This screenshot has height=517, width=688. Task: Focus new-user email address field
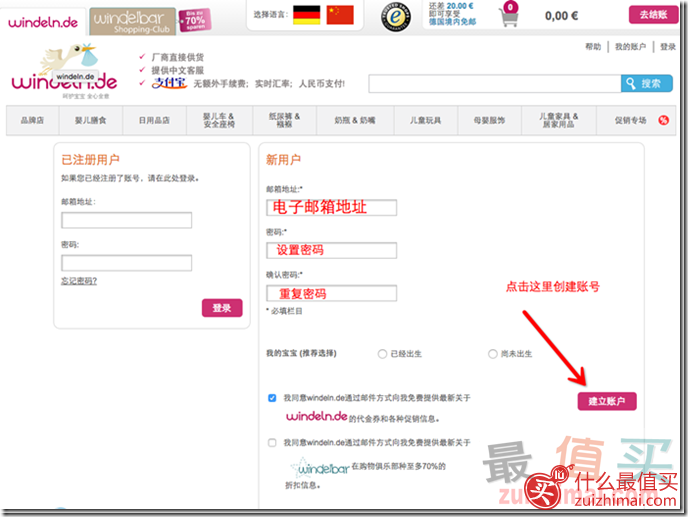pos(331,207)
